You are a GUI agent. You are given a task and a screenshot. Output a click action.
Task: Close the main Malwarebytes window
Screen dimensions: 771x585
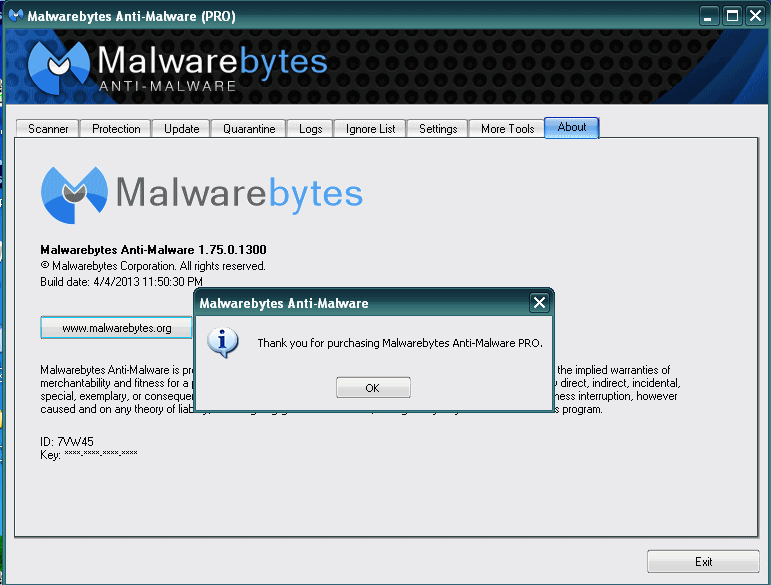coord(755,16)
